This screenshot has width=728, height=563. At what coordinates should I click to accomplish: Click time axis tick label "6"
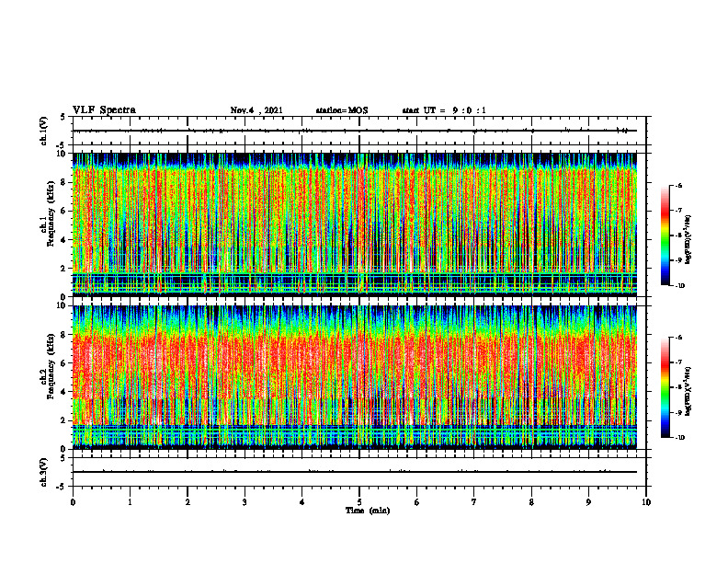[x=417, y=502]
